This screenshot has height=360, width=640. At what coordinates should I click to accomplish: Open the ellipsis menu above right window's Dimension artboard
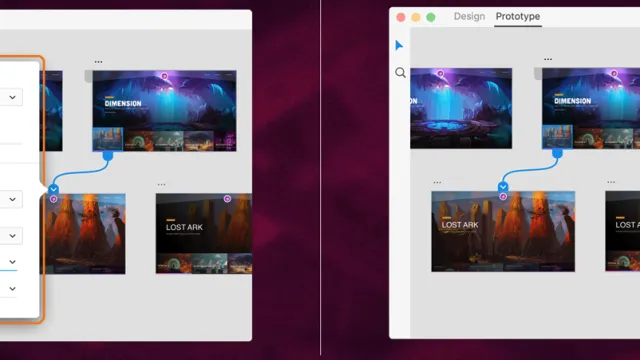548,59
